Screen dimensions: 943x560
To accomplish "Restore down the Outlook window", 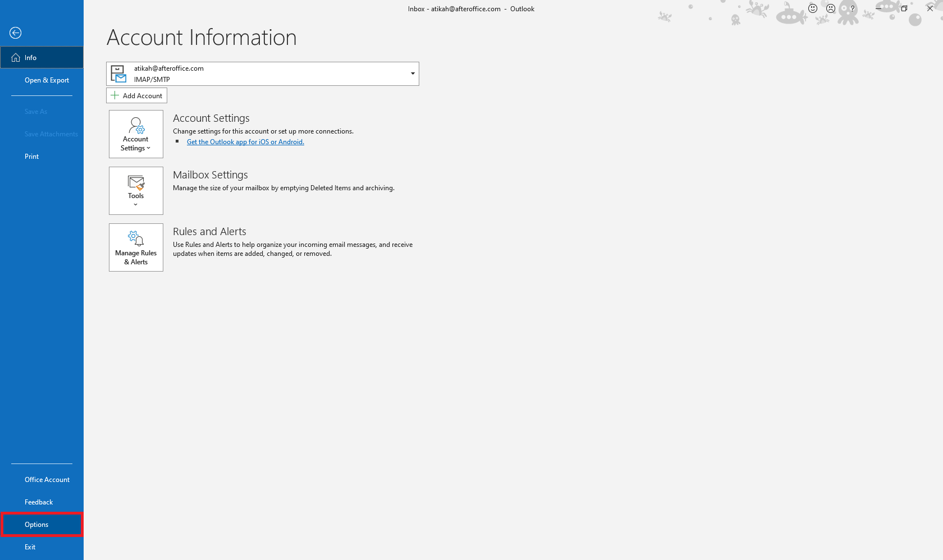I will click(904, 8).
